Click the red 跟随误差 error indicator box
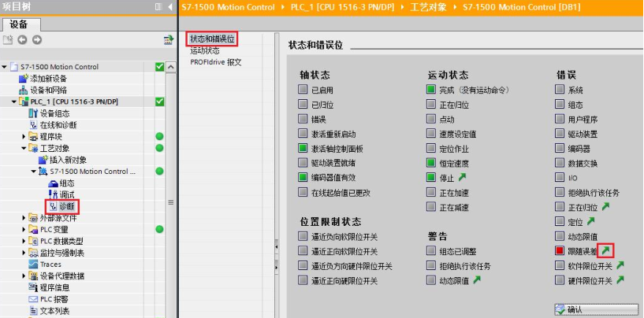Screen dimensions: 644x318 560,251
